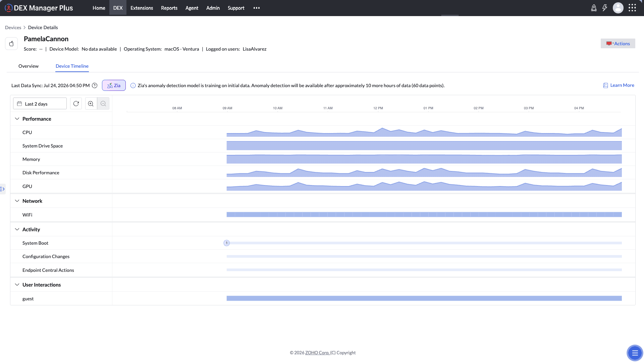Open the floating blue menu button at bottom right
The height and width of the screenshot is (362, 644).
coord(635,353)
